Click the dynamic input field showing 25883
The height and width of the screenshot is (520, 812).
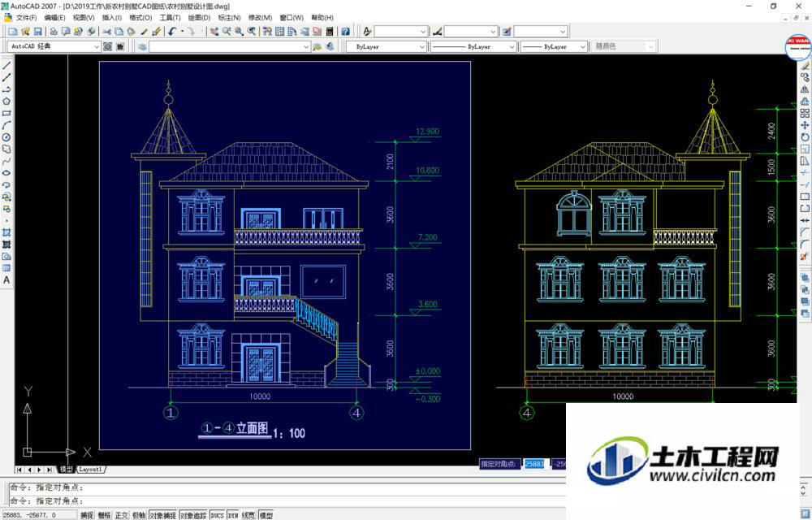click(534, 464)
